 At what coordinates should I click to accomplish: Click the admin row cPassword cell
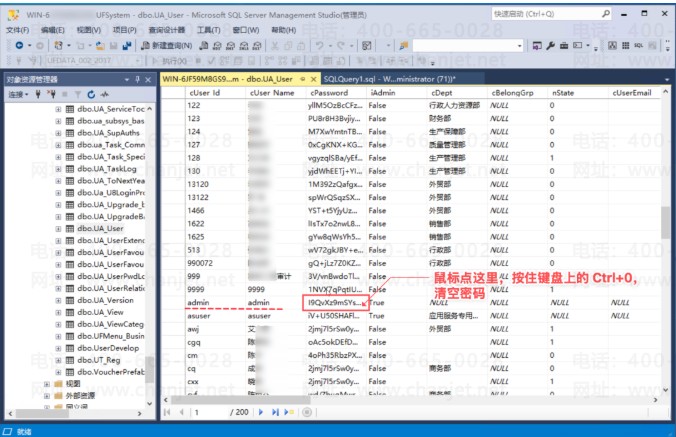335,303
